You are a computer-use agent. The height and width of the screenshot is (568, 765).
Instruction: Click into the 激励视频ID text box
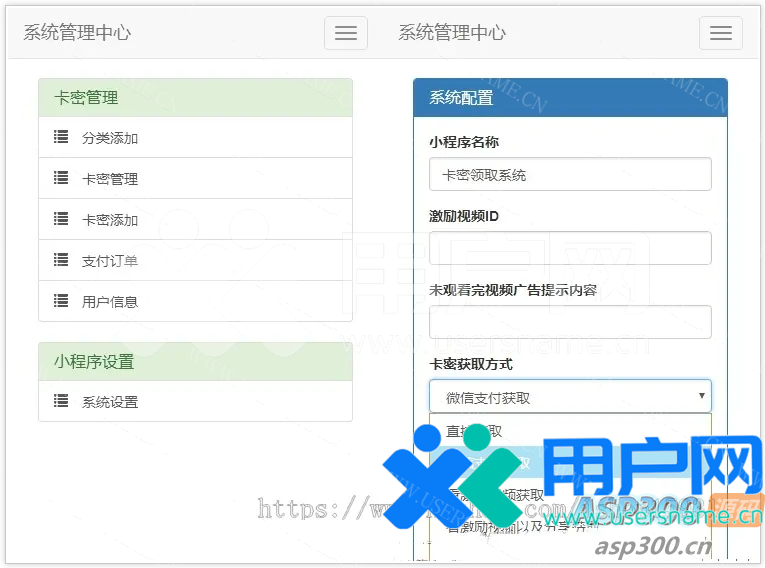(570, 248)
